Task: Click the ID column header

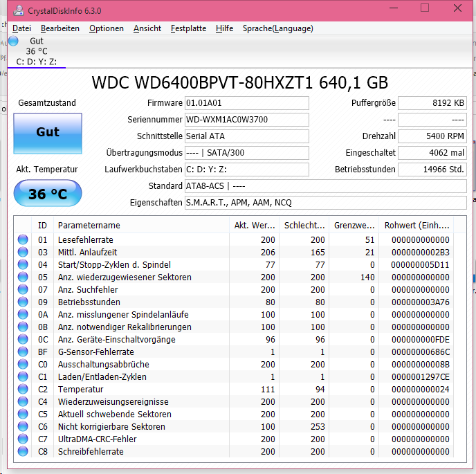Action: pyautogui.click(x=42, y=226)
